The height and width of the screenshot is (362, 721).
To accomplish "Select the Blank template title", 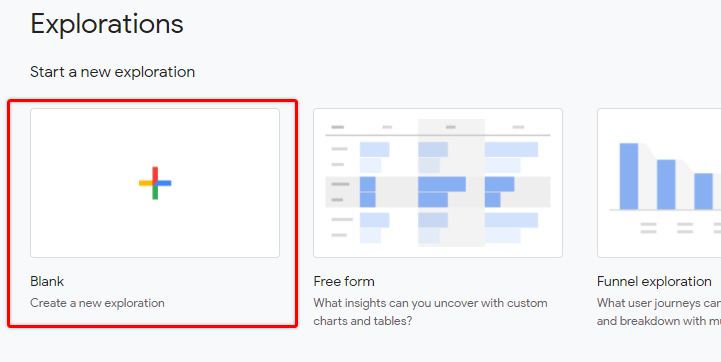I will coord(47,282).
